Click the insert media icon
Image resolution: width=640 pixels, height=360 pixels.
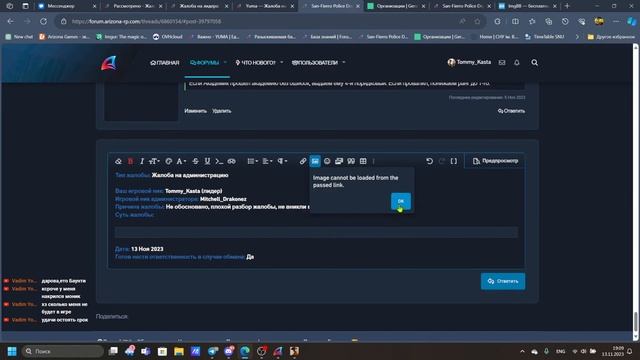339,161
